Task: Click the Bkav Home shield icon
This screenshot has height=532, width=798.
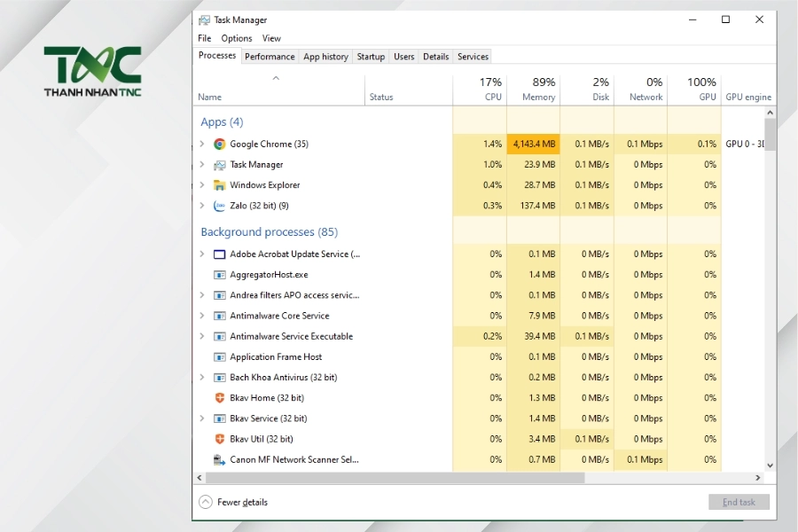Action: click(x=219, y=398)
